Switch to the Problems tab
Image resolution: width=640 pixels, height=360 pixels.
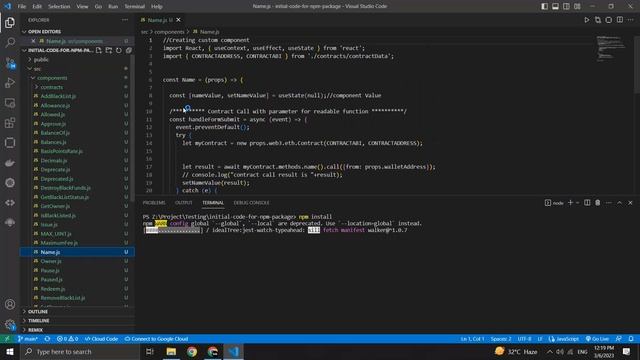pos(154,203)
